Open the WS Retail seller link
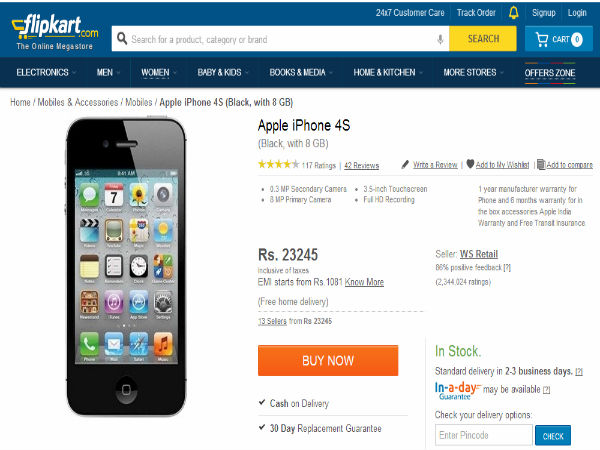 [x=479, y=254]
